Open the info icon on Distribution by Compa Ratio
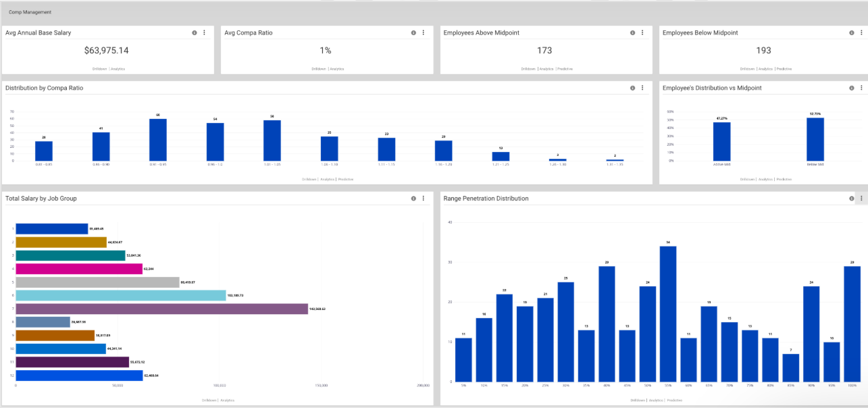Image resolution: width=868 pixels, height=408 pixels. (632, 88)
